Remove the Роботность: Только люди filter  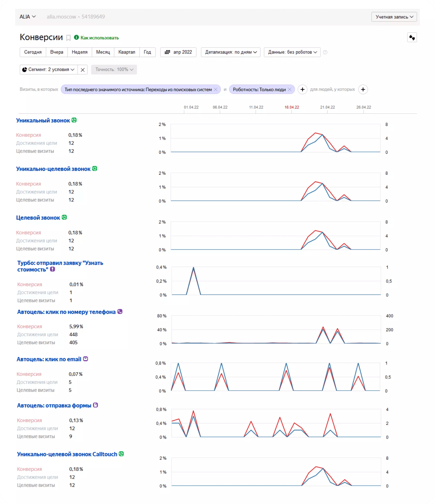coord(290,89)
